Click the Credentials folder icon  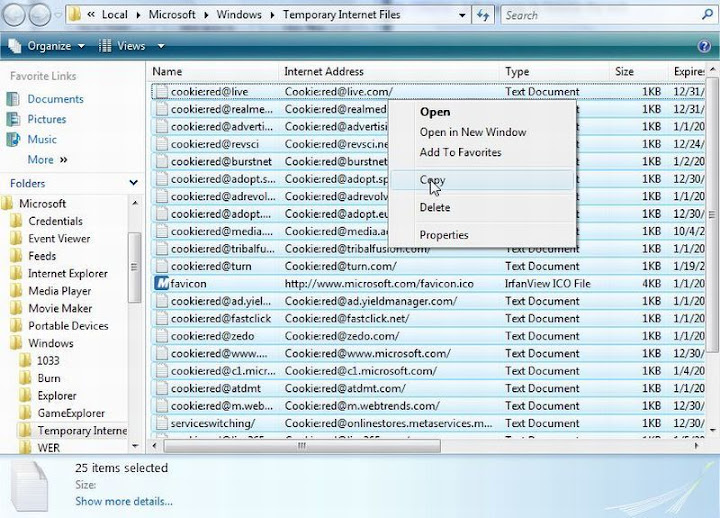click(17, 221)
